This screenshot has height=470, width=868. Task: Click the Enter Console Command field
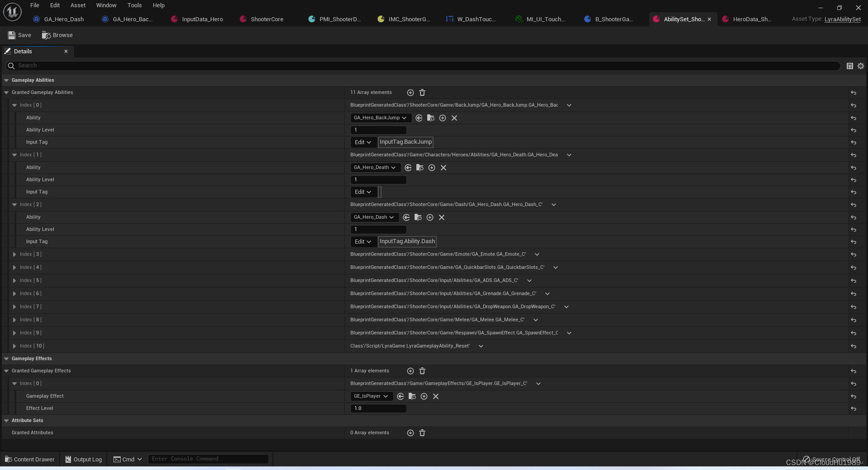[x=208, y=459]
